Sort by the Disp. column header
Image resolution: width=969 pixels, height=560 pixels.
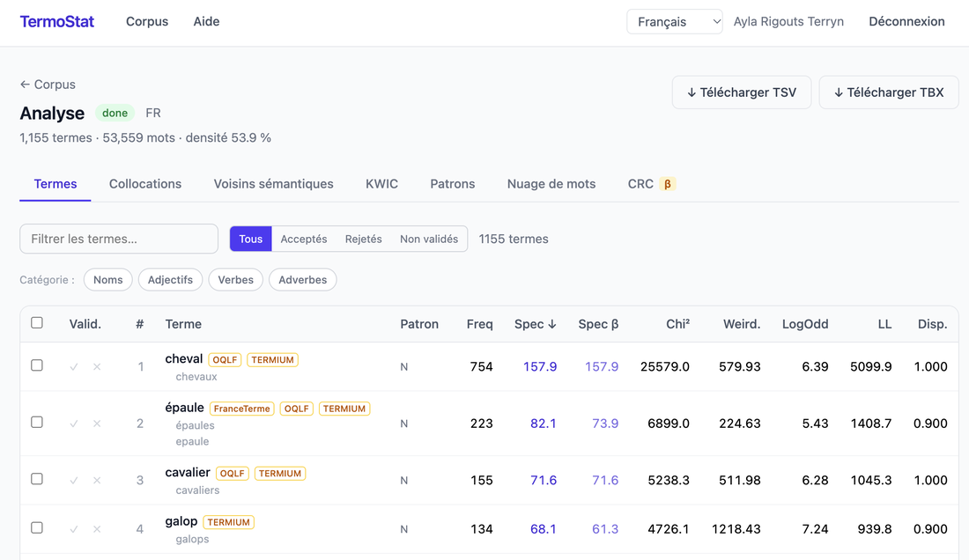(933, 324)
